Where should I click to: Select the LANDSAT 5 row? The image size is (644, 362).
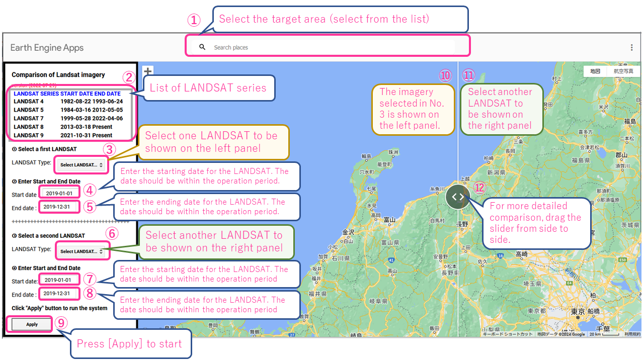(68, 110)
